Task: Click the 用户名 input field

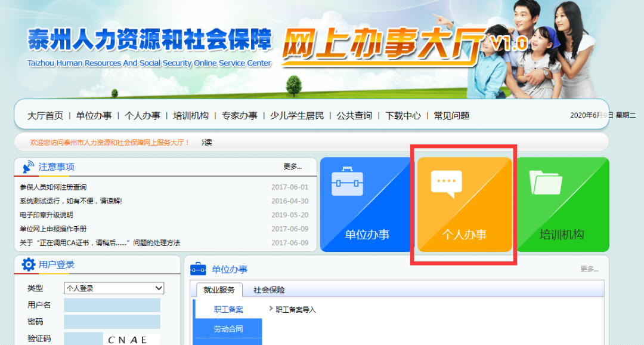Action: tap(112, 305)
